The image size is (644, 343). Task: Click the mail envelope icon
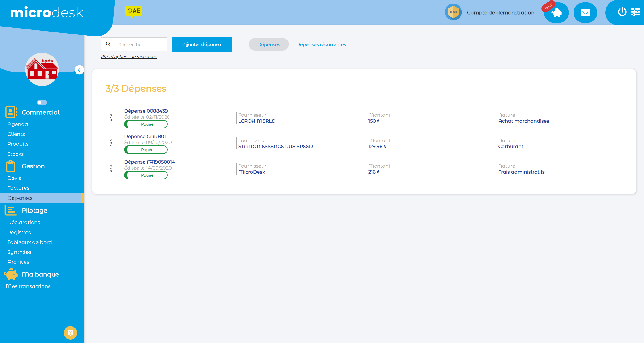coord(586,12)
